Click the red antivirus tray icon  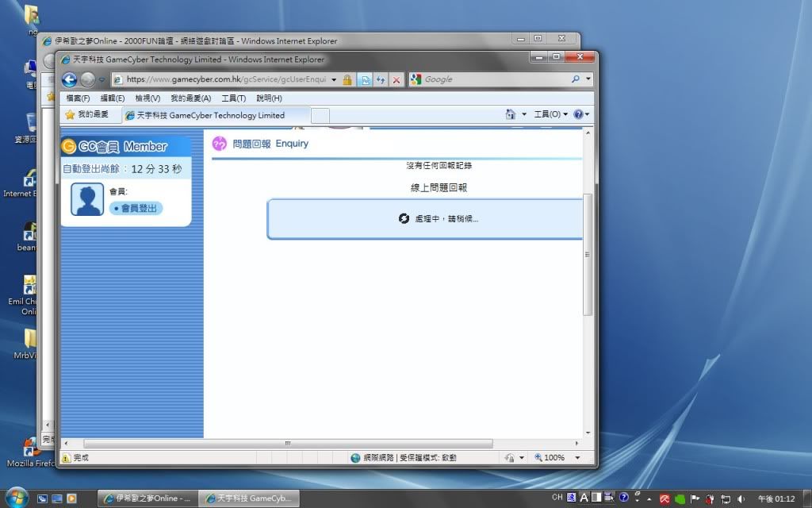[665, 498]
